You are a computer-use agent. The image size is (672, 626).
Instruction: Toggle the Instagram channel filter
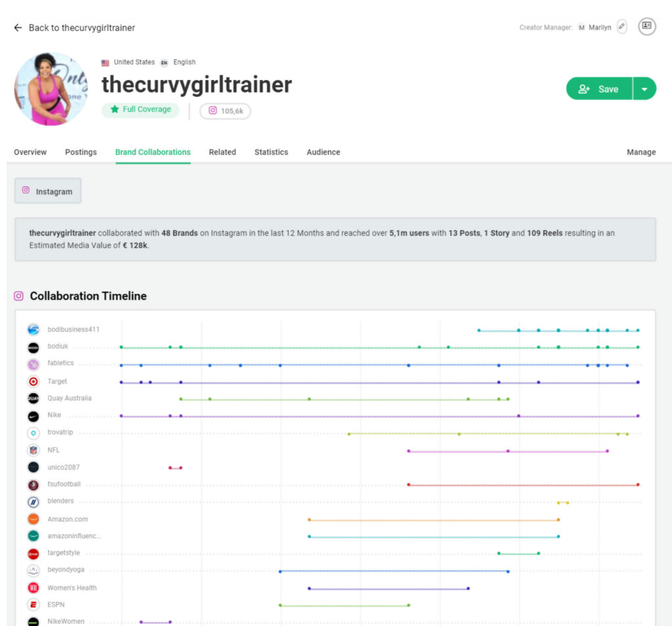tap(47, 190)
